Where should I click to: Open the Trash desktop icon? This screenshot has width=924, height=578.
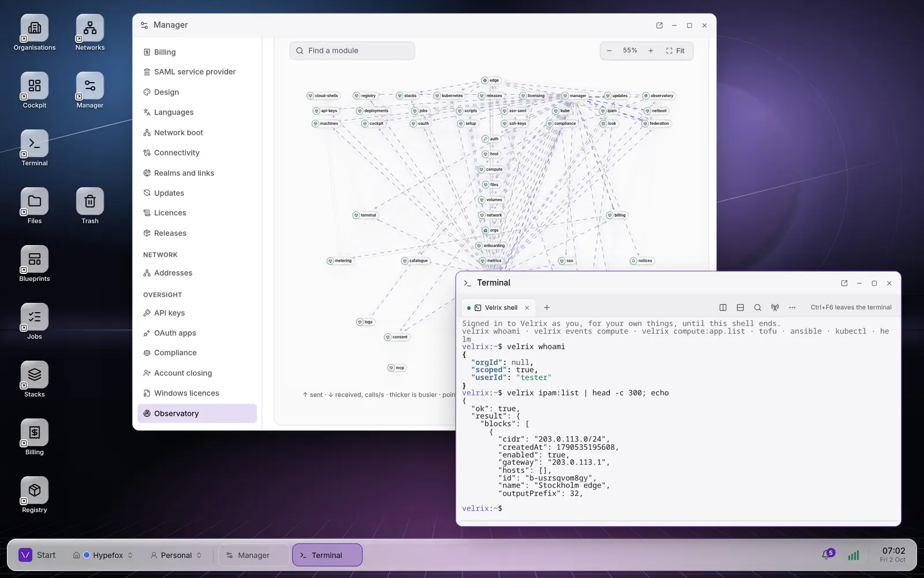click(90, 206)
